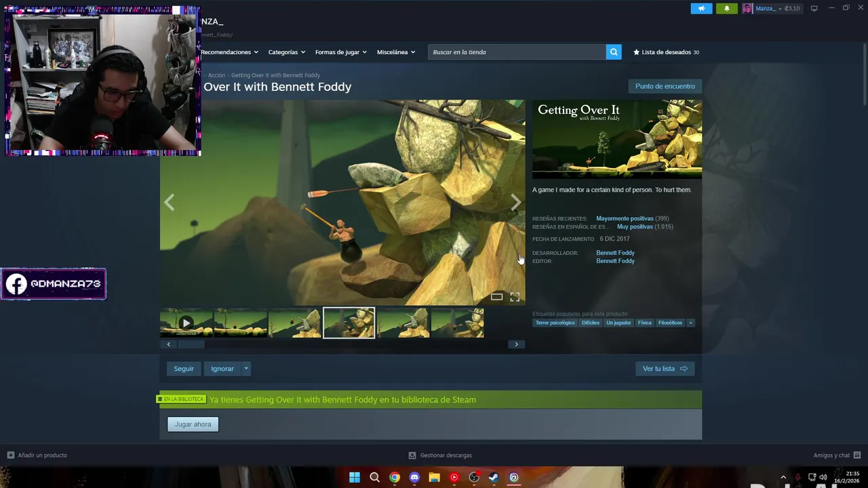Open the Windows Start menu
This screenshot has height=488, width=868.
tap(355, 478)
